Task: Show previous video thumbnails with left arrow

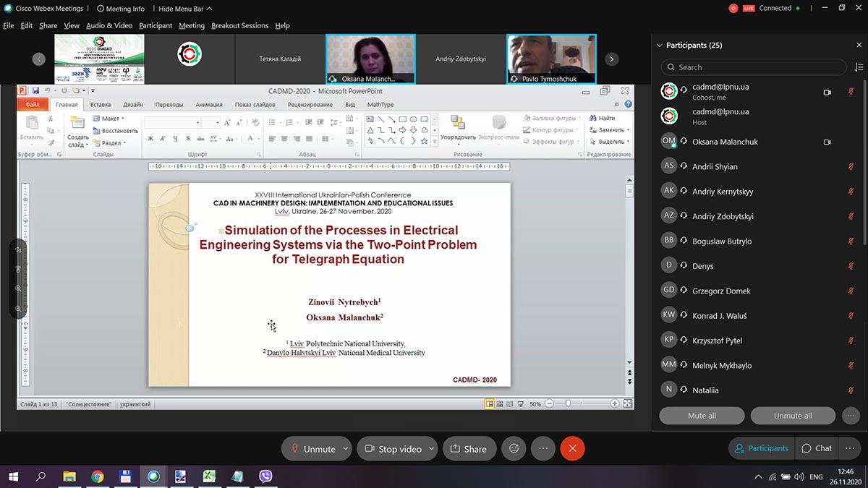Action: [x=39, y=59]
